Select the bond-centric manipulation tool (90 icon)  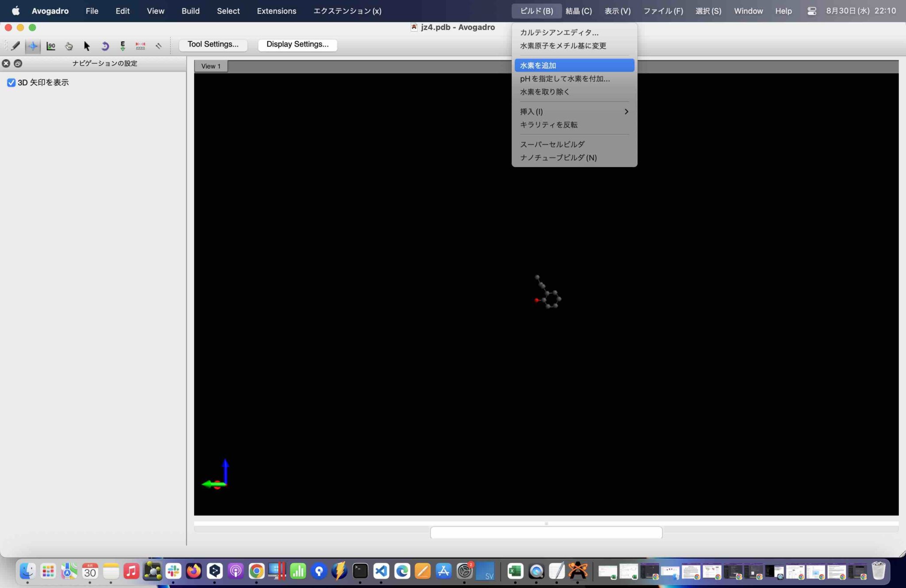click(51, 46)
